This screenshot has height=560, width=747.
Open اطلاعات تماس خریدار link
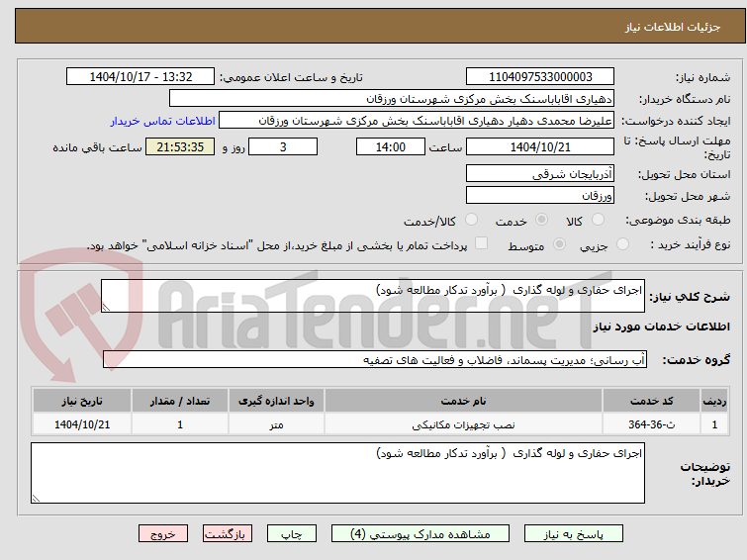163,121
